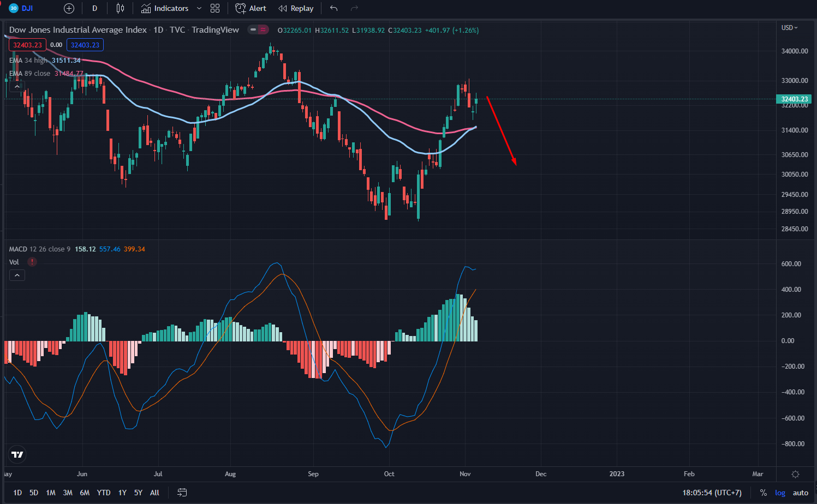Open the go to date calendar icon
The width and height of the screenshot is (817, 504).
coord(182,493)
